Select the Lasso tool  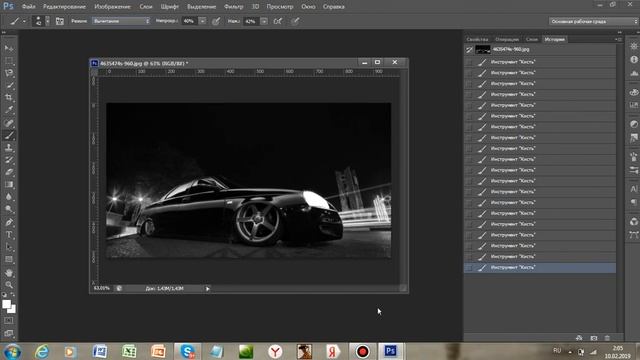(x=9, y=73)
